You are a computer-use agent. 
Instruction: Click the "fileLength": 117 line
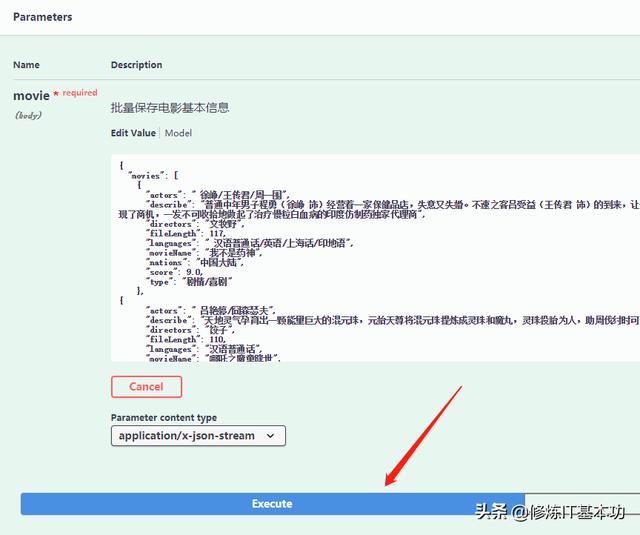(x=186, y=233)
